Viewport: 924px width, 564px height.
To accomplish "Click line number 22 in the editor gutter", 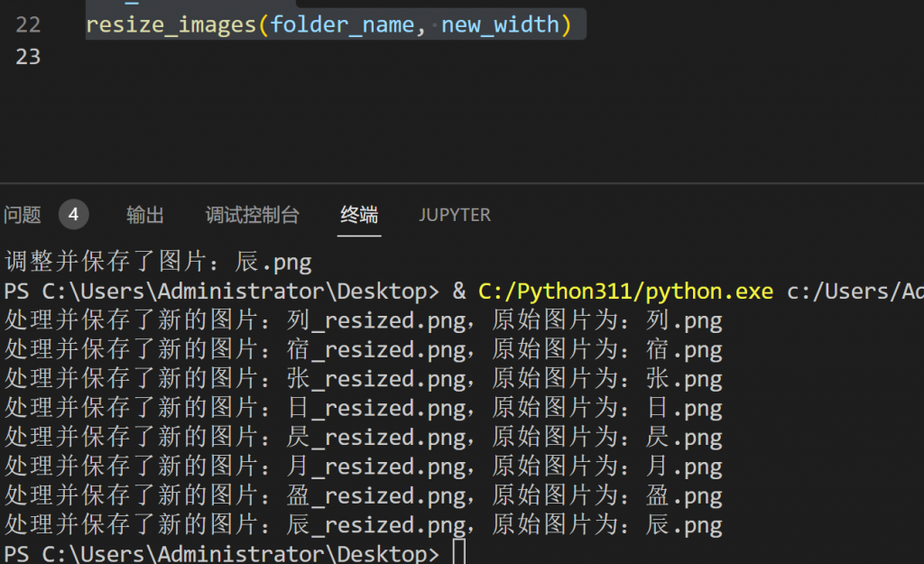I will [28, 24].
